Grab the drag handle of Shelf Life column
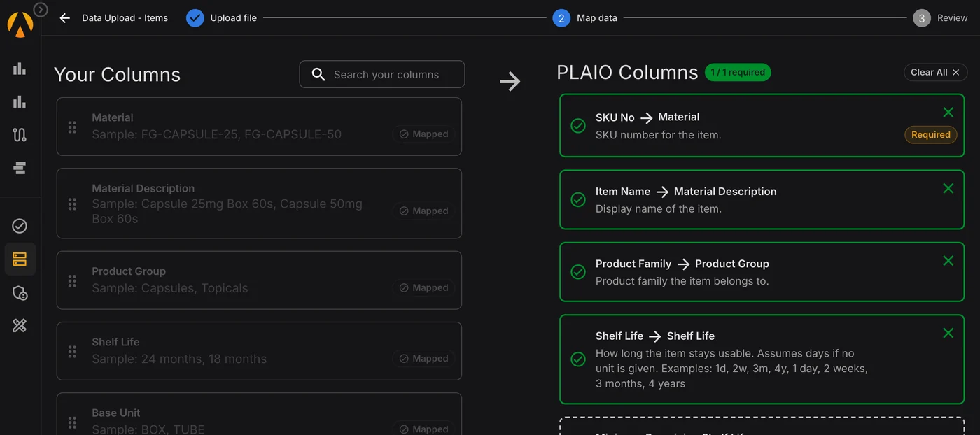The image size is (980, 435). pos(72,351)
